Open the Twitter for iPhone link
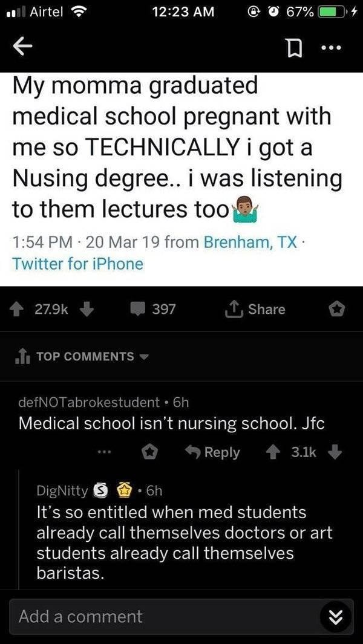 pyautogui.click(x=77, y=263)
